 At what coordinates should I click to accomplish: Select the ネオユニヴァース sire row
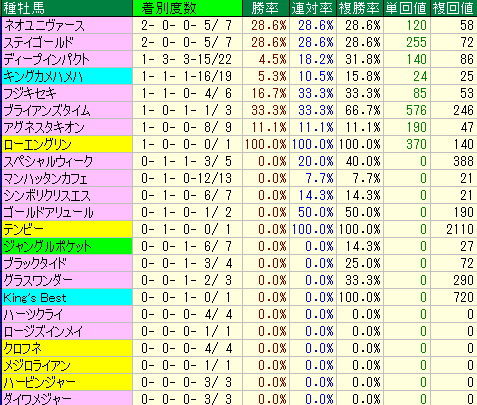[238, 25]
